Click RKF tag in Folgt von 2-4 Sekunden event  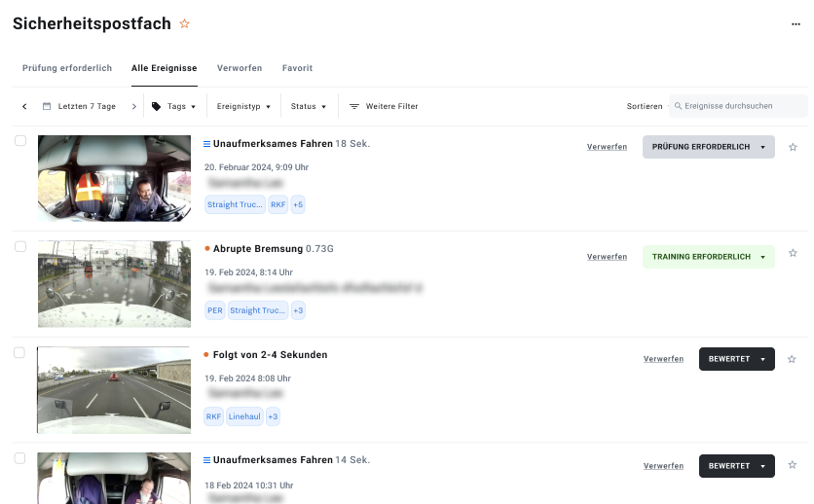pos(213,416)
